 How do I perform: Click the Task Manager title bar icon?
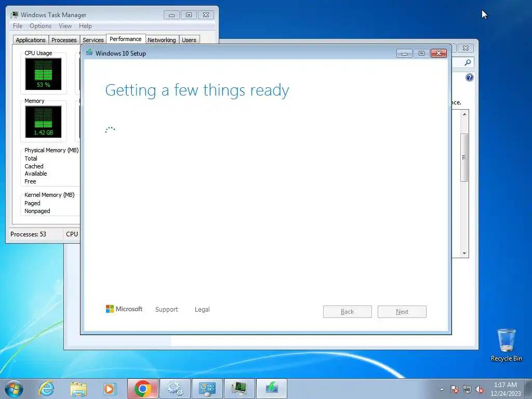(x=15, y=15)
